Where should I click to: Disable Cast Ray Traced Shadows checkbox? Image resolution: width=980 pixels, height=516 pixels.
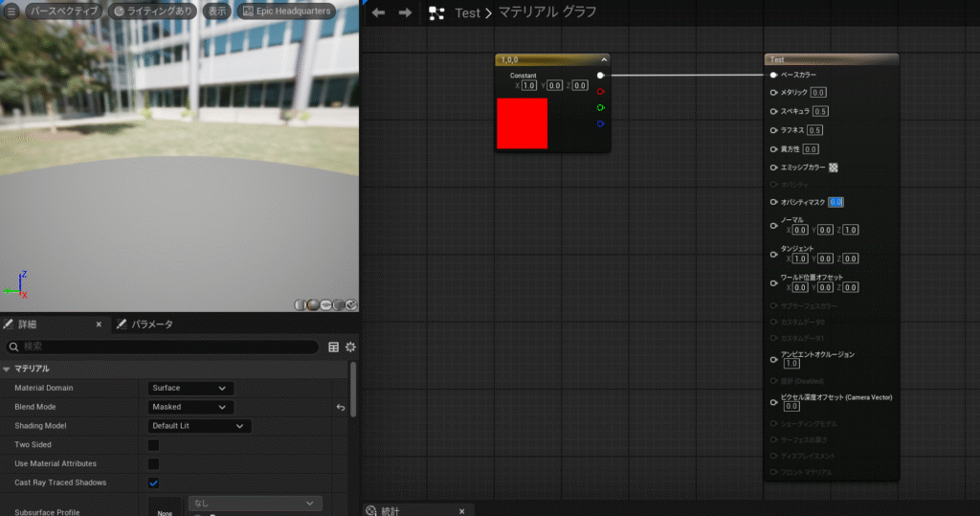[x=153, y=482]
